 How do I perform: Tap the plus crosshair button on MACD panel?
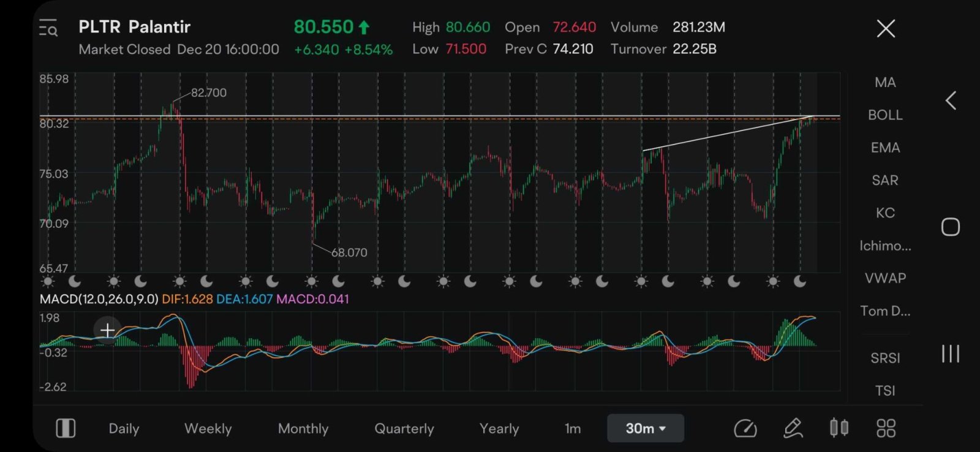click(x=107, y=330)
